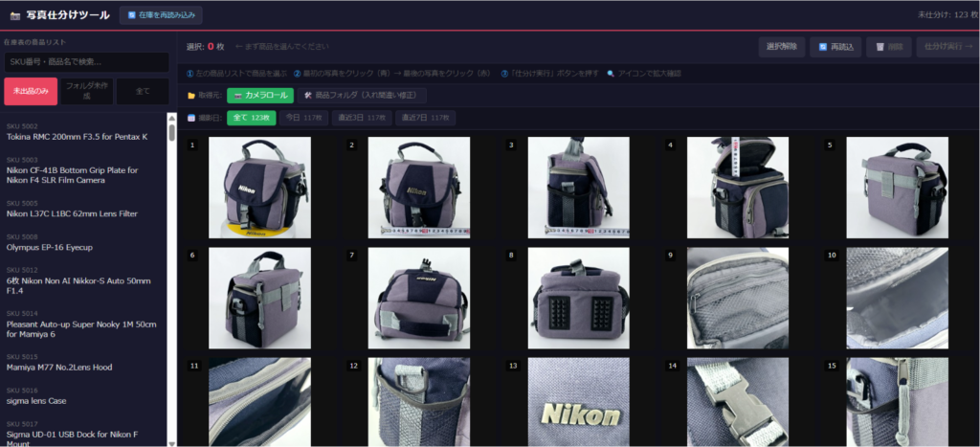
Task: Click photo 15 strap and zipper closeup
Action: click(x=897, y=402)
